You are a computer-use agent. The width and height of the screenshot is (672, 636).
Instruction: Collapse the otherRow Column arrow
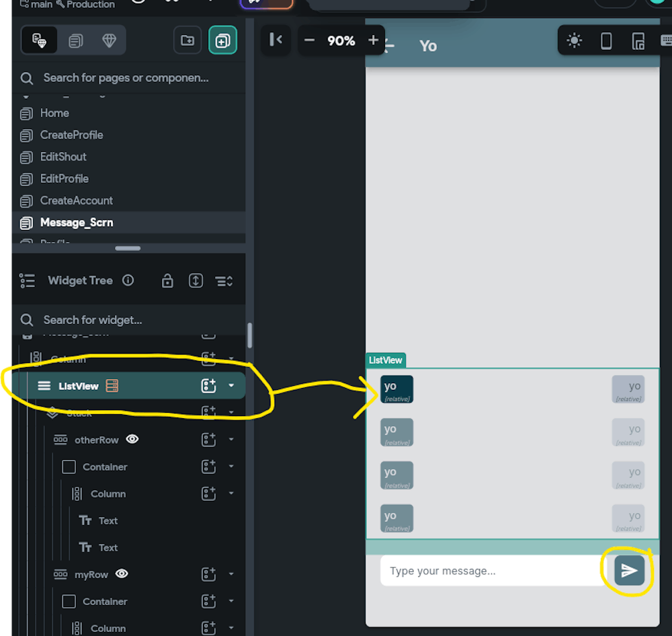[231, 493]
